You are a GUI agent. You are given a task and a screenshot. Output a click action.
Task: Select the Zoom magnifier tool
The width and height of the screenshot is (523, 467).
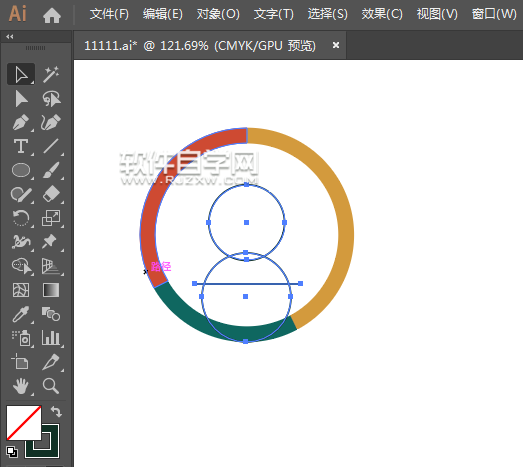51,386
